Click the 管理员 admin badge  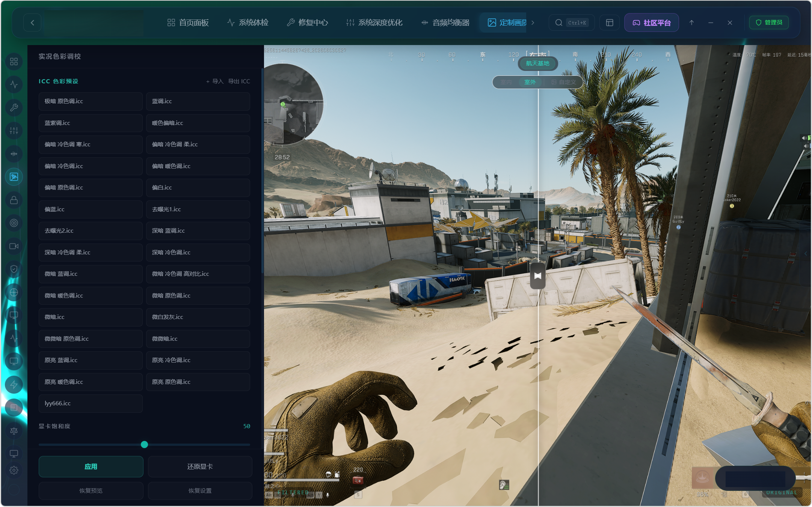click(x=769, y=23)
